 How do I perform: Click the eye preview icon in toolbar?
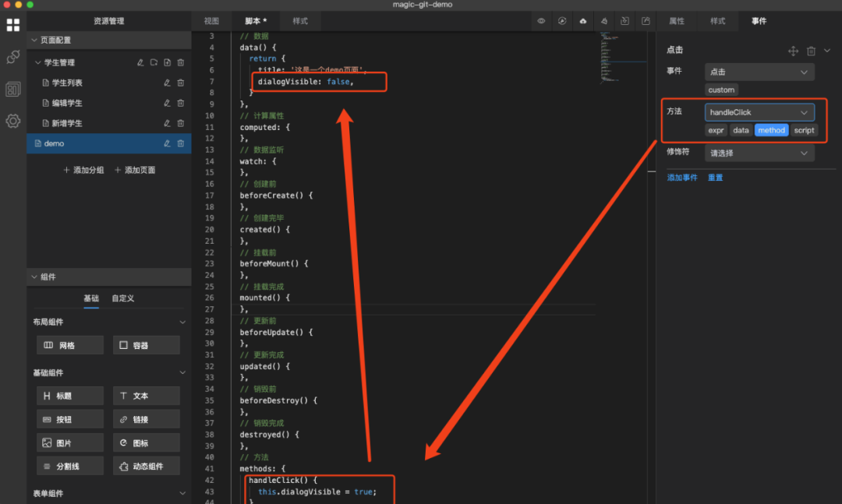[541, 21]
